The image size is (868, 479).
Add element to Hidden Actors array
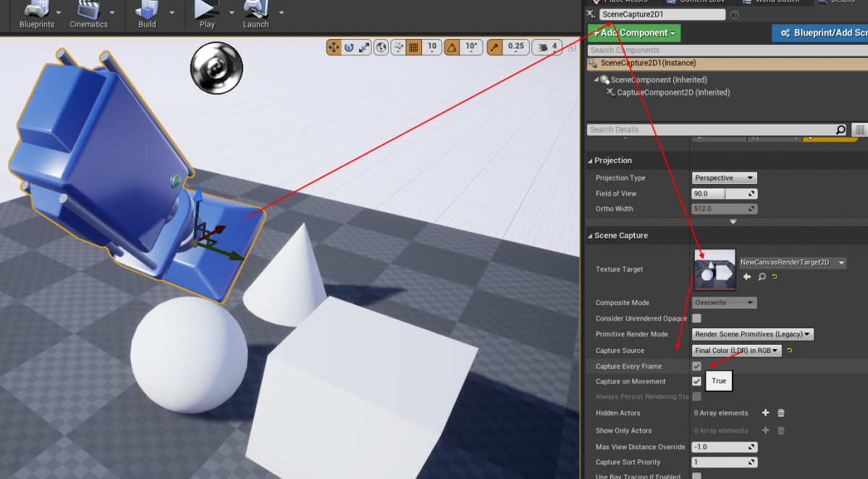[x=765, y=413]
